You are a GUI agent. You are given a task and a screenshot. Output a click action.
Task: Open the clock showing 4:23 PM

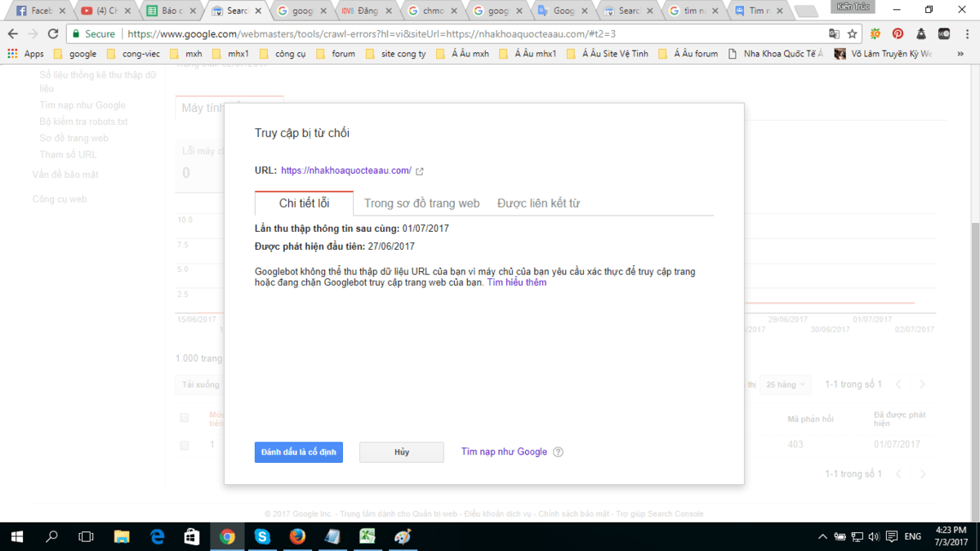tap(951, 536)
